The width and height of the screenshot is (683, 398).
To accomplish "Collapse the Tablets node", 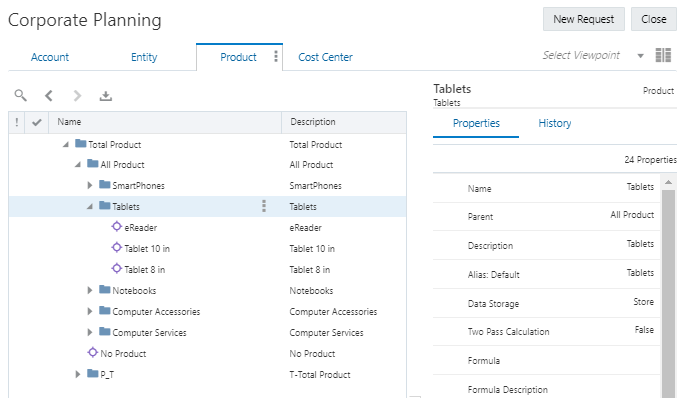I will tap(90, 206).
